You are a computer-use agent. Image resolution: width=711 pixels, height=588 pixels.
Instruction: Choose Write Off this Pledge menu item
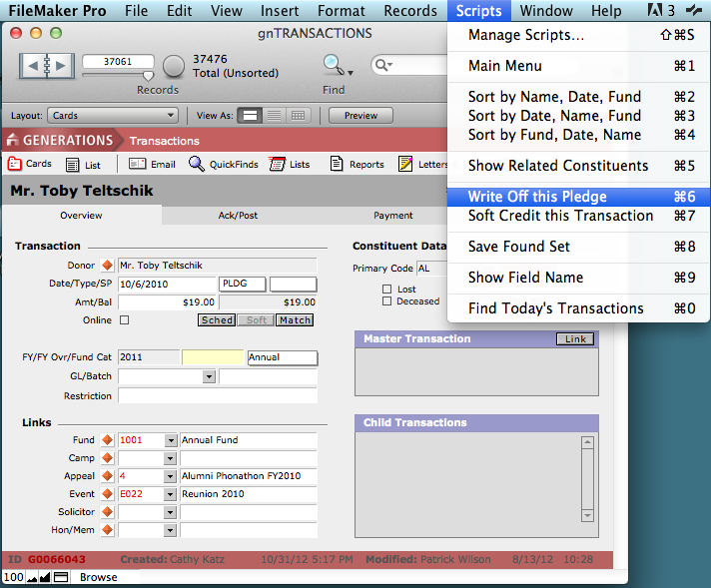point(537,197)
